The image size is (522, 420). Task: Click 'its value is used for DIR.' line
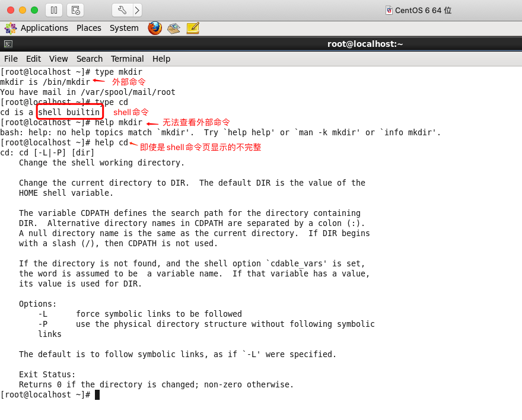(80, 284)
